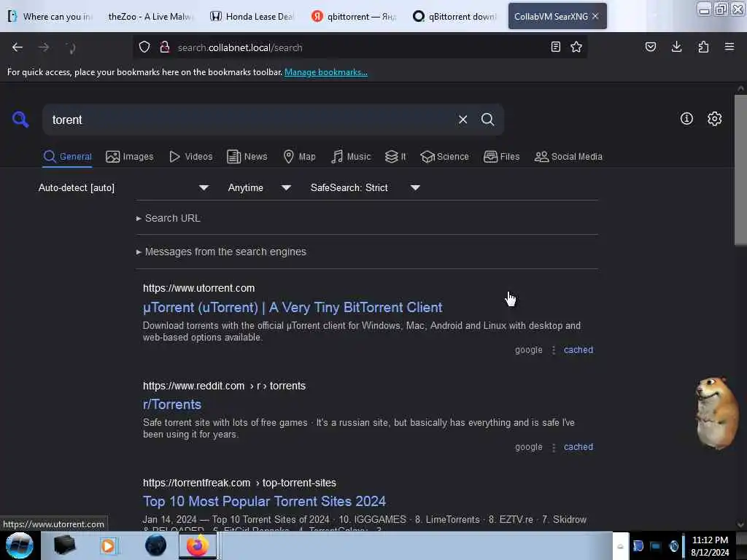The height and width of the screenshot is (560, 747).
Task: Focus the search box containing torent
Action: tap(250, 120)
